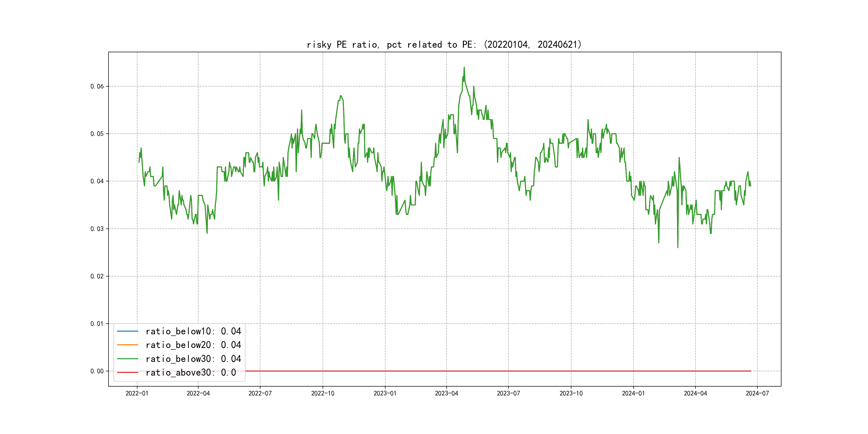Click the highest peak of the green line

point(464,68)
